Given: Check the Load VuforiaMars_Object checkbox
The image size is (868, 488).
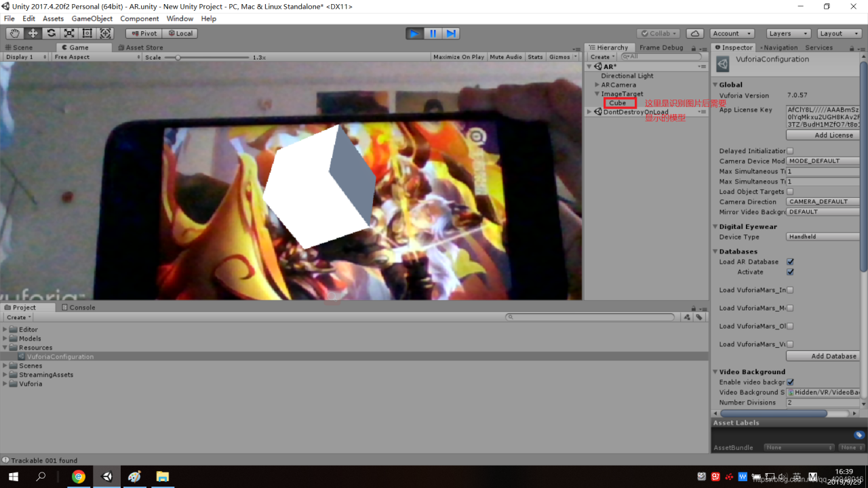Looking at the screenshot, I should (790, 327).
